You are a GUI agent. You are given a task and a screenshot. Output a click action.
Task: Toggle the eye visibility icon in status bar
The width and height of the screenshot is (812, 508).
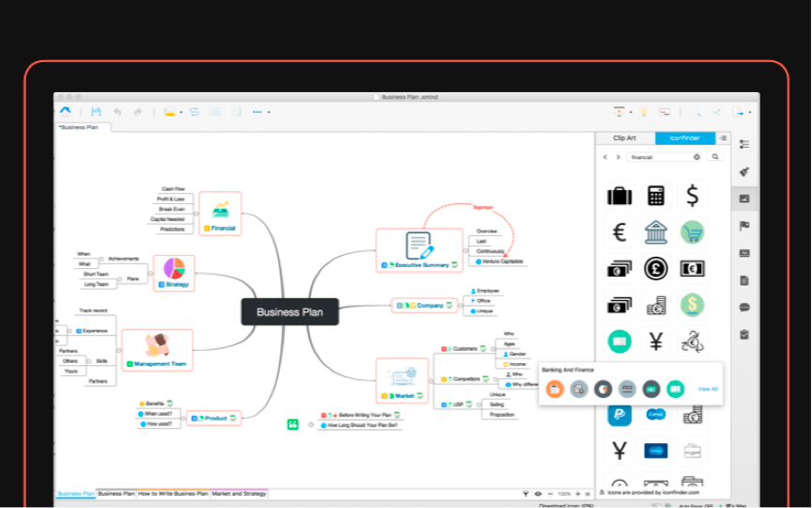pos(538,493)
